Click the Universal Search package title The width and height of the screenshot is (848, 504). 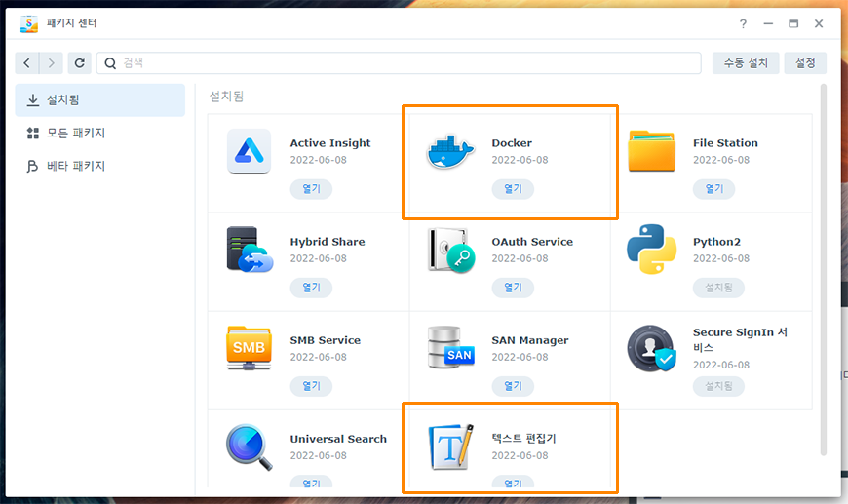pyautogui.click(x=338, y=439)
